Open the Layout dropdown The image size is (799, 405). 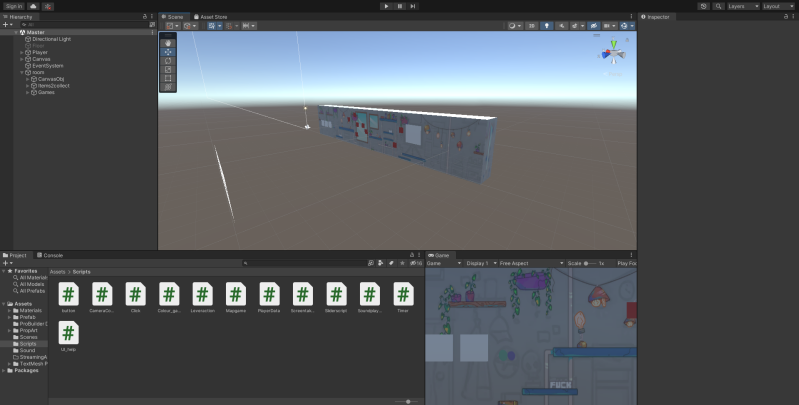point(777,6)
